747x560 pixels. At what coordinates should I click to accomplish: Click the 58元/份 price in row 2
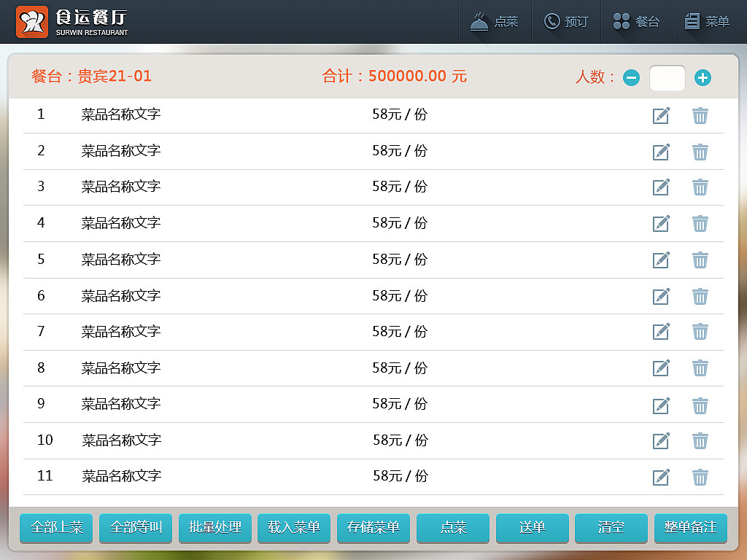(x=400, y=151)
